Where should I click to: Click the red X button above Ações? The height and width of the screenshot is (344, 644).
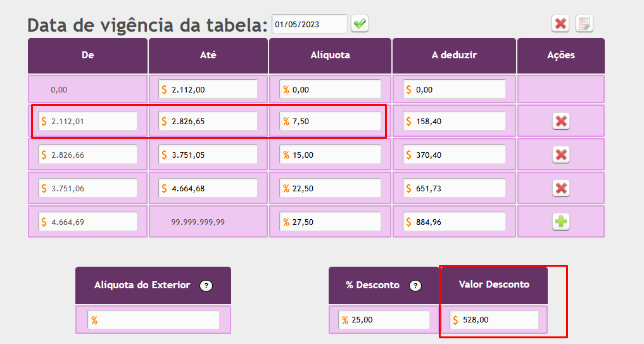(x=560, y=24)
